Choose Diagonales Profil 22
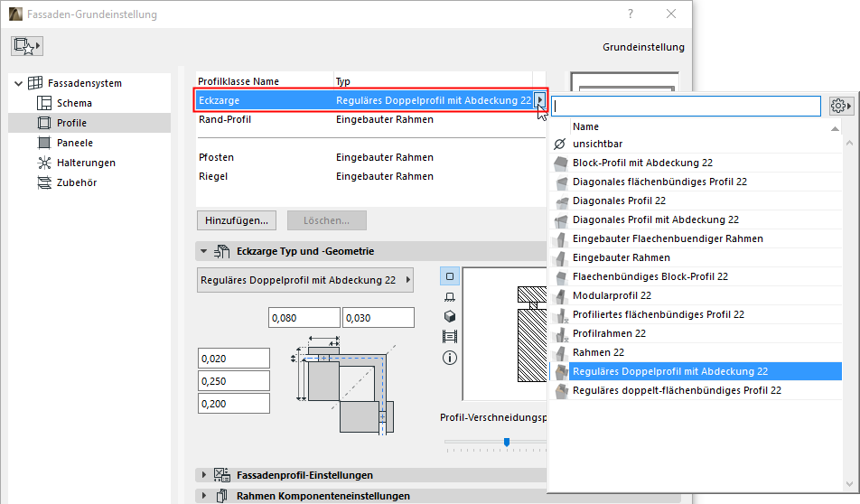This screenshot has width=860, height=504. pyautogui.click(x=696, y=201)
